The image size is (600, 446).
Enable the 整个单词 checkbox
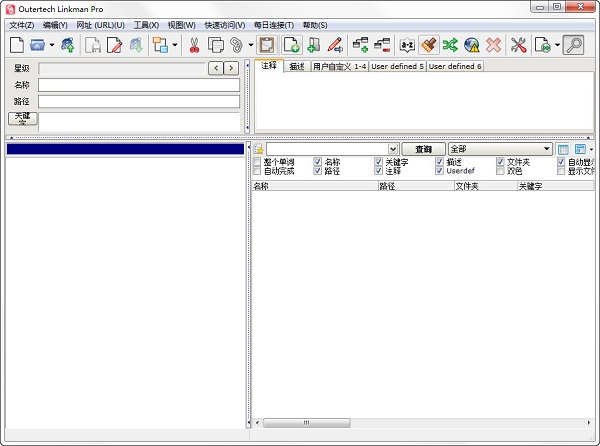click(x=257, y=161)
